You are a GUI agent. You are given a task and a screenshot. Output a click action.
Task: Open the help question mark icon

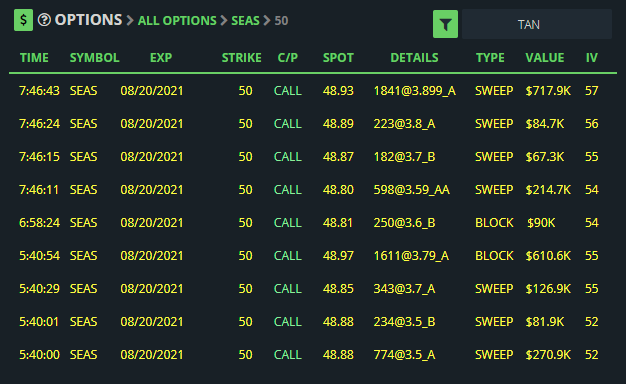tap(44, 20)
